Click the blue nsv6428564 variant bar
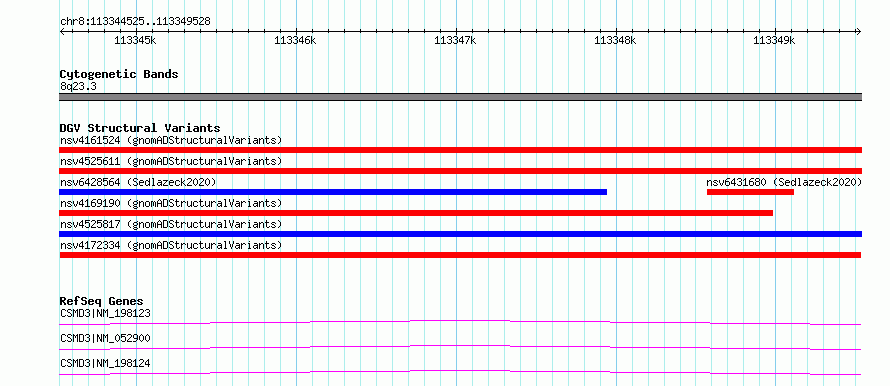The image size is (890, 386). [333, 192]
